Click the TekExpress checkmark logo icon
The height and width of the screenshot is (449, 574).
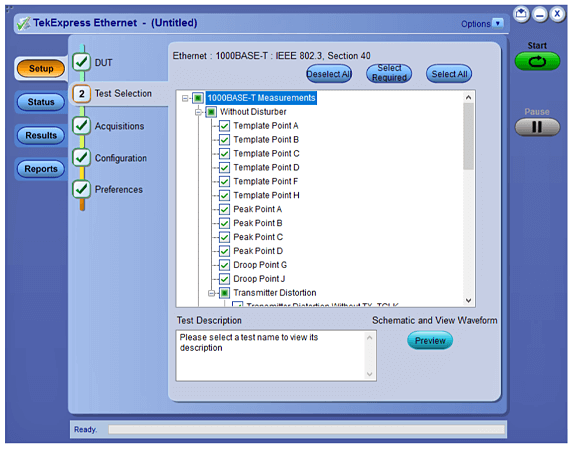pos(23,24)
